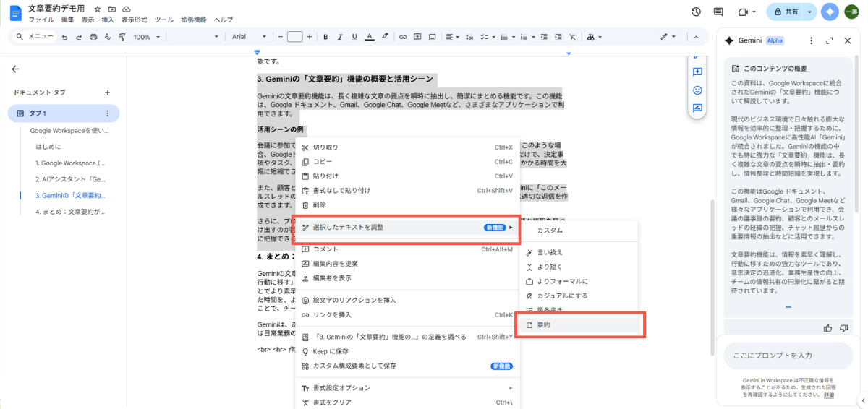Click thumbs up on Gemini summary
Image resolution: width=868 pixels, height=409 pixels.
tap(827, 328)
